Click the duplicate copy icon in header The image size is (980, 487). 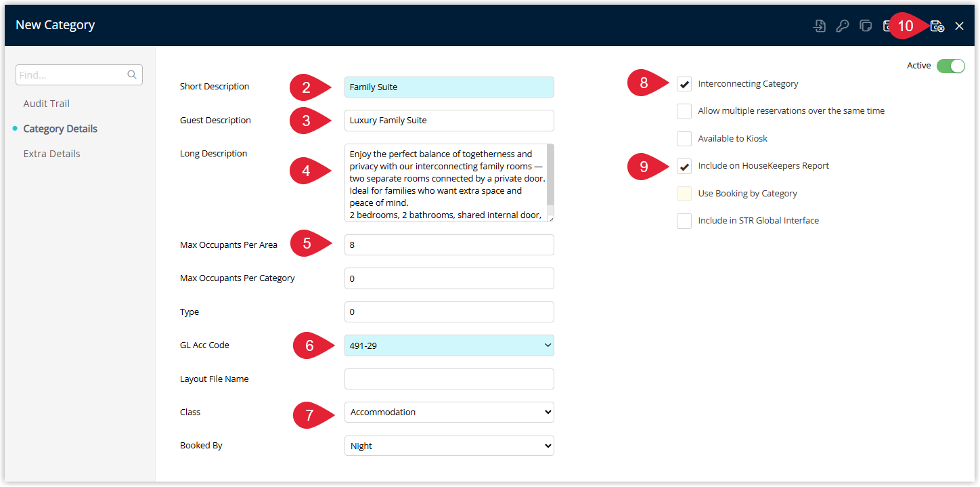tap(866, 26)
